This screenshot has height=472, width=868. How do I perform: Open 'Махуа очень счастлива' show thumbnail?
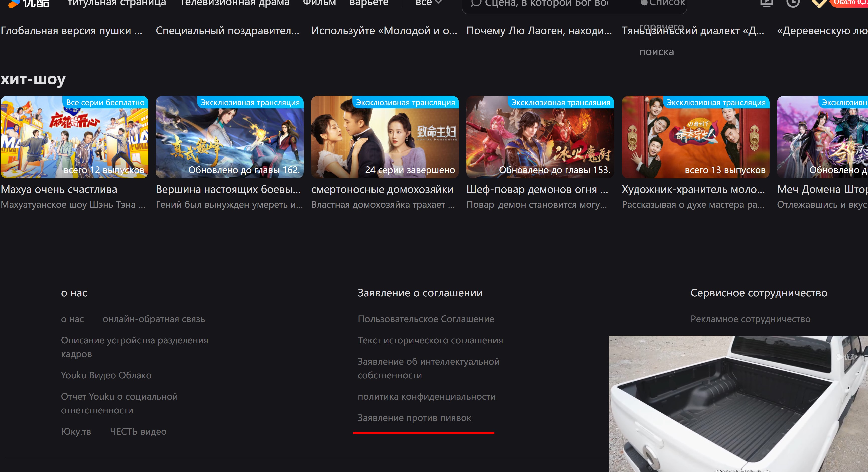74,137
